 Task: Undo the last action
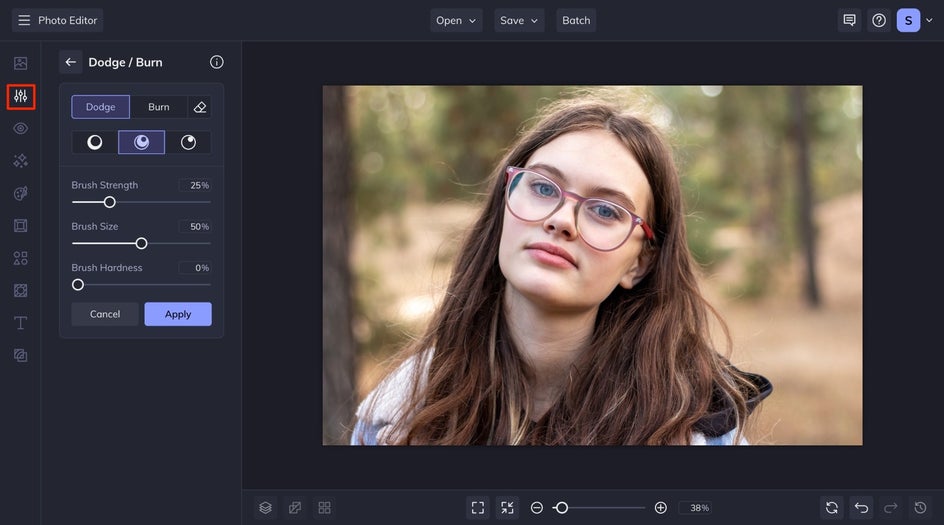(x=862, y=508)
